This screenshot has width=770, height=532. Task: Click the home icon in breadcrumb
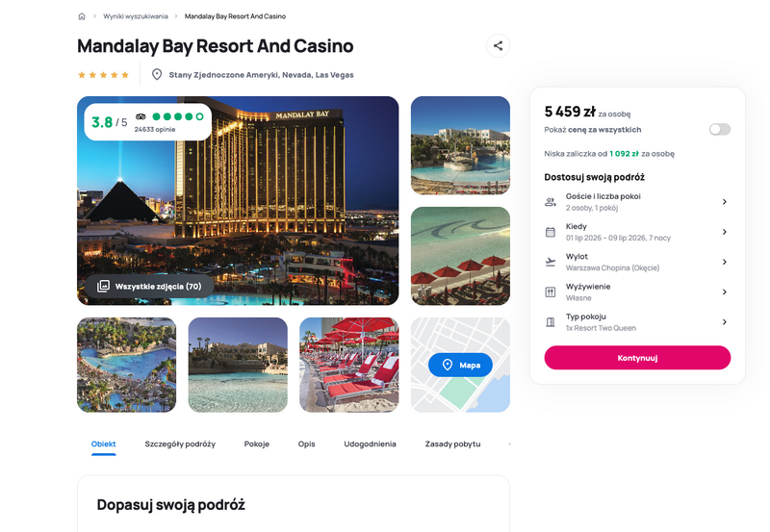pyautogui.click(x=82, y=16)
